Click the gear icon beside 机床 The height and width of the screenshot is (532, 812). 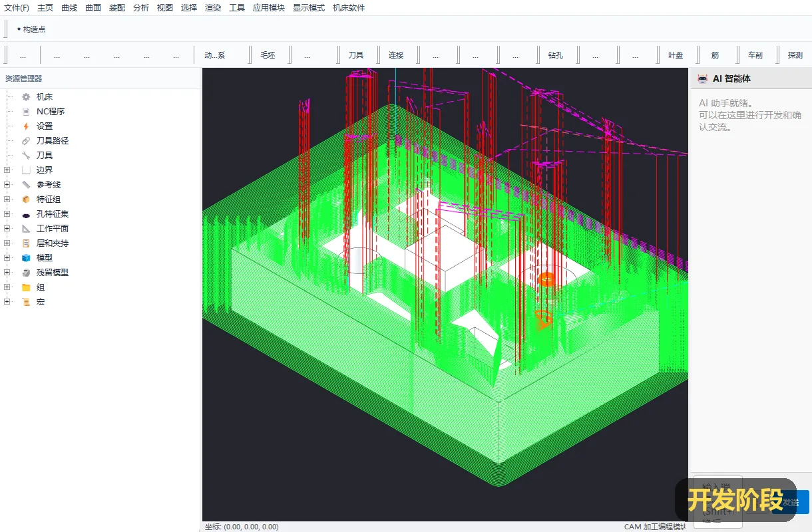click(x=26, y=97)
